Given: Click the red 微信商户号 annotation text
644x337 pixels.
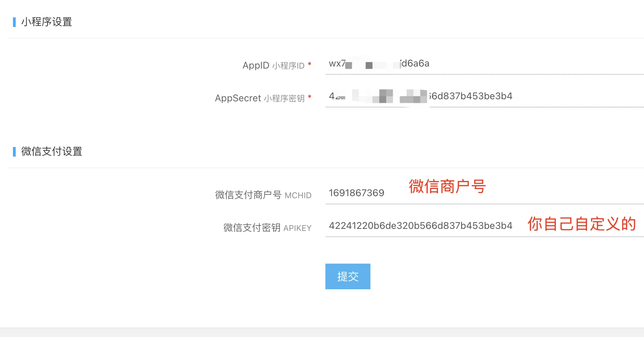Looking at the screenshot, I should click(447, 187).
